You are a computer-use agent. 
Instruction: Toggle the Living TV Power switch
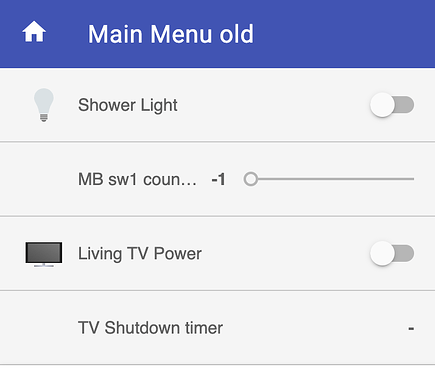[x=392, y=254]
